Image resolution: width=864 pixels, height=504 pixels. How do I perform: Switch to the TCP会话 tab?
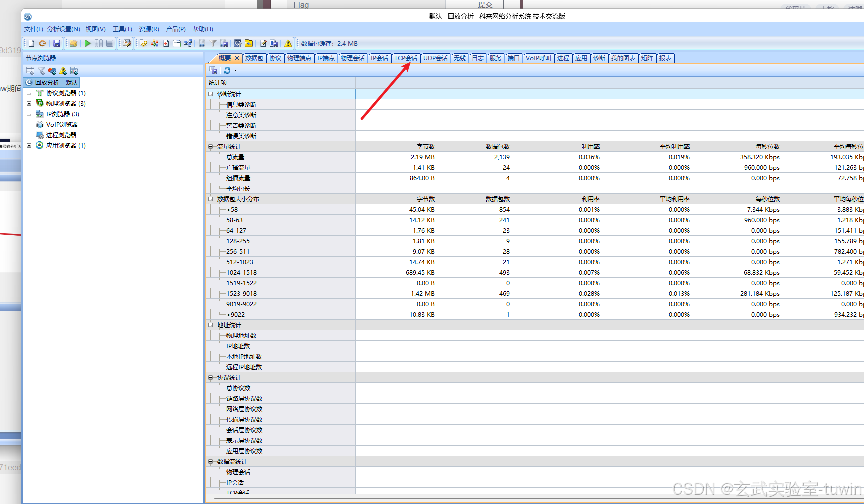[406, 58]
